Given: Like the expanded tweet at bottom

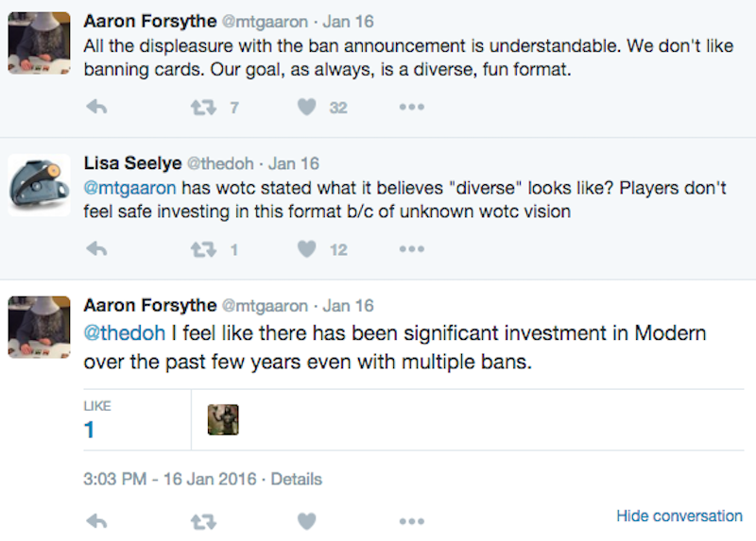Looking at the screenshot, I should tap(306, 521).
